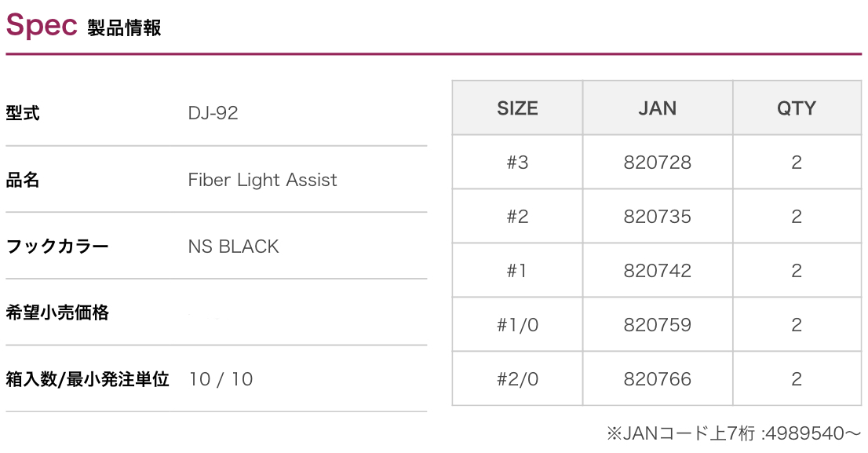Click JAN code 820759
This screenshot has height=453, width=868.
click(657, 325)
